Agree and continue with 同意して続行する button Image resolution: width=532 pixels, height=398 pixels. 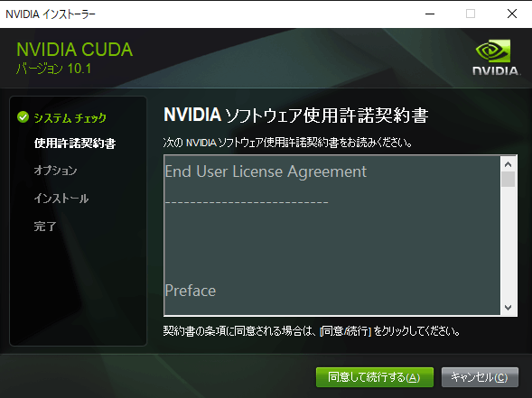[375, 377]
